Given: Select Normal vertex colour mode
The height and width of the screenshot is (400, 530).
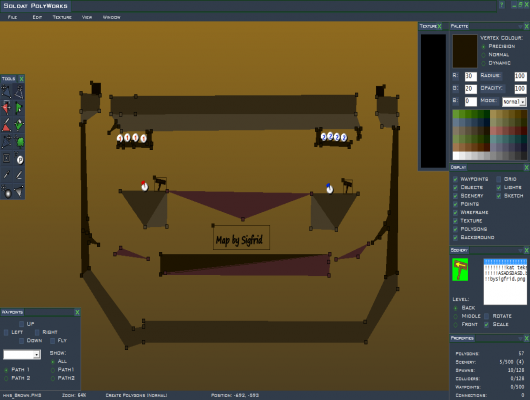Looking at the screenshot, I should click(483, 55).
